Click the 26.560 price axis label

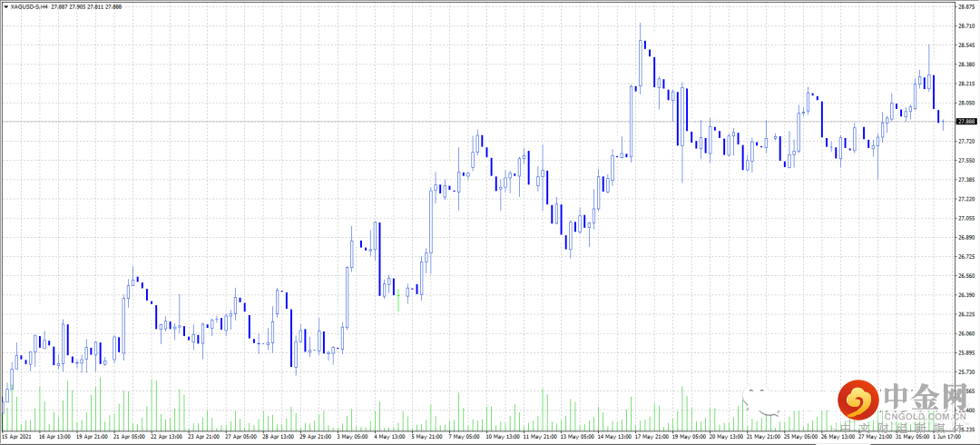(965, 276)
